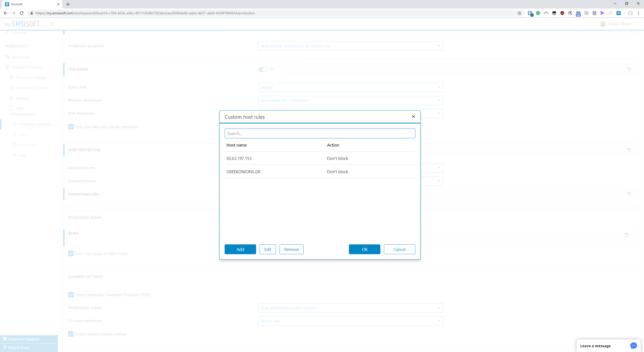This screenshot has width=644, height=352.
Task: Click the Leave a message chat bubble icon
Action: [633, 346]
